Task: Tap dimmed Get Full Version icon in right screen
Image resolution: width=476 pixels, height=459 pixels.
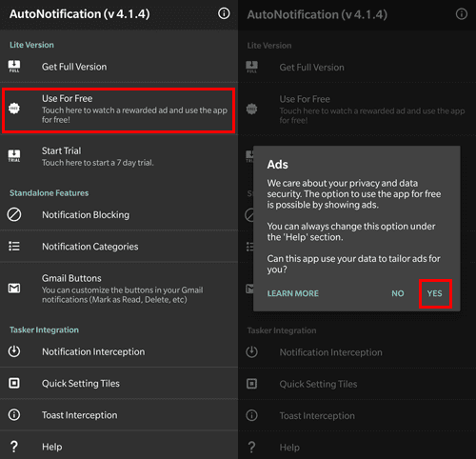Action: click(251, 68)
